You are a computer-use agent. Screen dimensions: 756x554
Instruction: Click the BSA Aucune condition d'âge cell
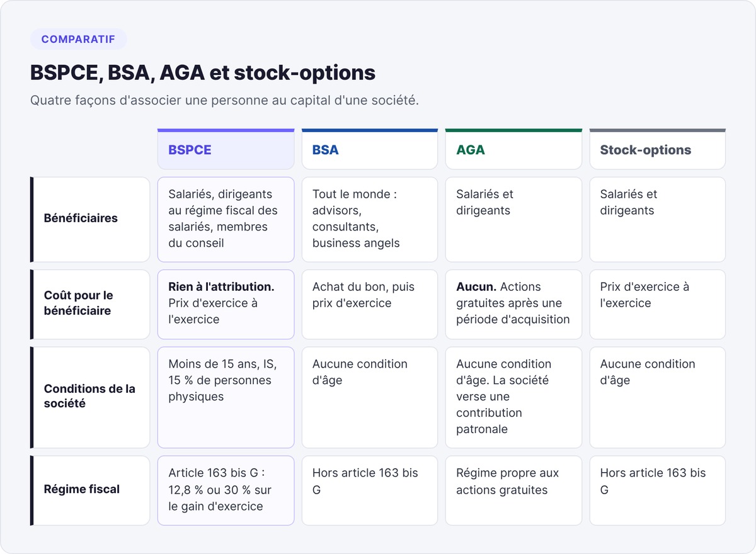pyautogui.click(x=370, y=397)
